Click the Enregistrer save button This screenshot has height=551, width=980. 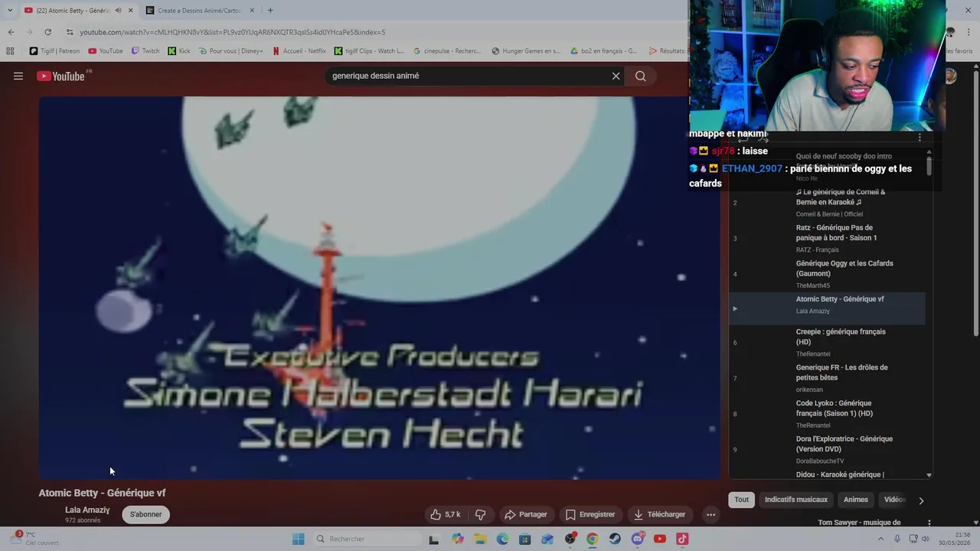(x=590, y=514)
